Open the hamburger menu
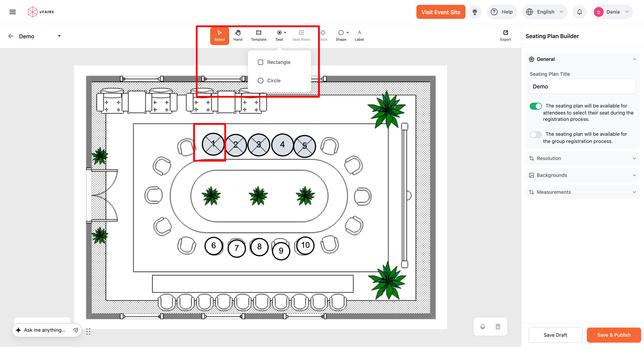644x349 pixels. [12, 12]
